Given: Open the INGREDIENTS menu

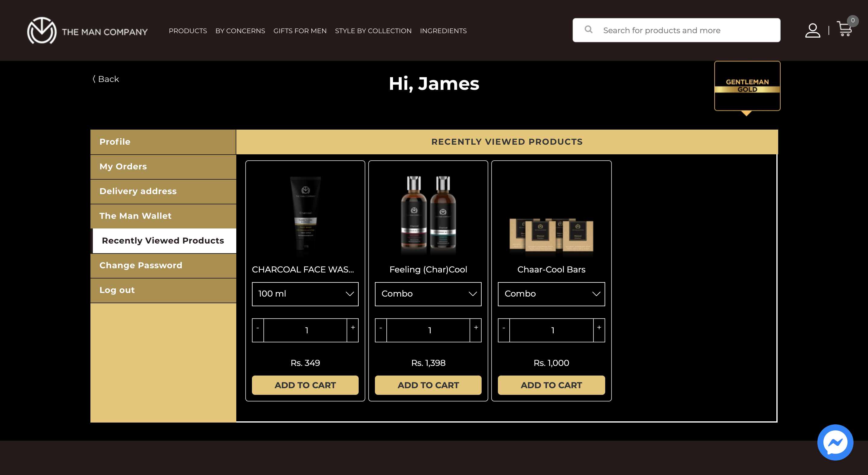Looking at the screenshot, I should pyautogui.click(x=443, y=31).
